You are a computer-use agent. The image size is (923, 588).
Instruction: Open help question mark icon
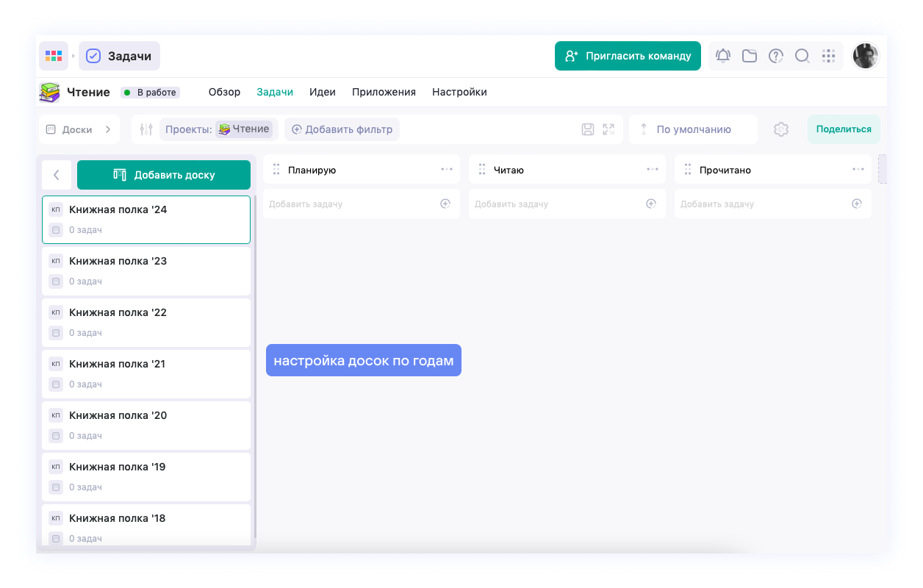tap(776, 56)
